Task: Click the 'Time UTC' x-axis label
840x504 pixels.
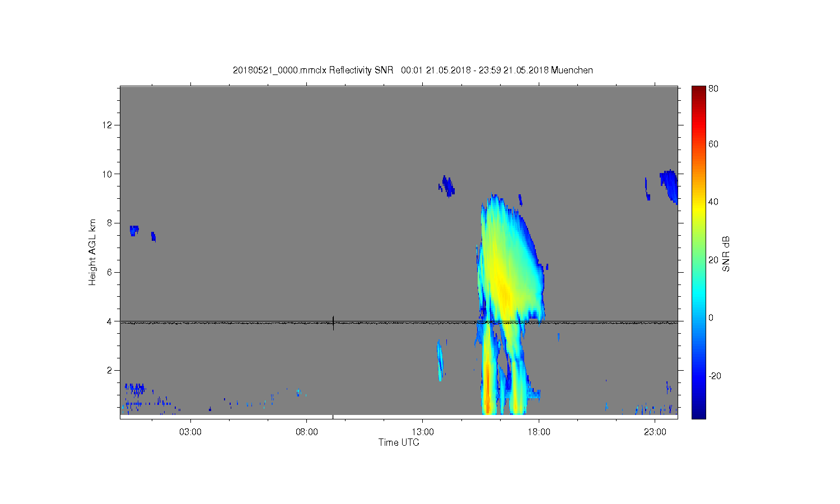Action: click(399, 442)
